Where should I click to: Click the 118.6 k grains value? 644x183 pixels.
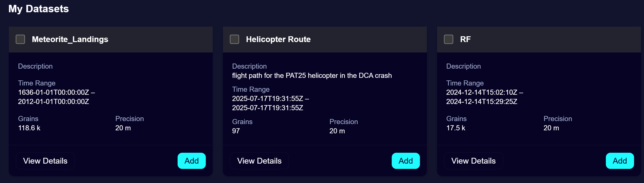[29, 128]
